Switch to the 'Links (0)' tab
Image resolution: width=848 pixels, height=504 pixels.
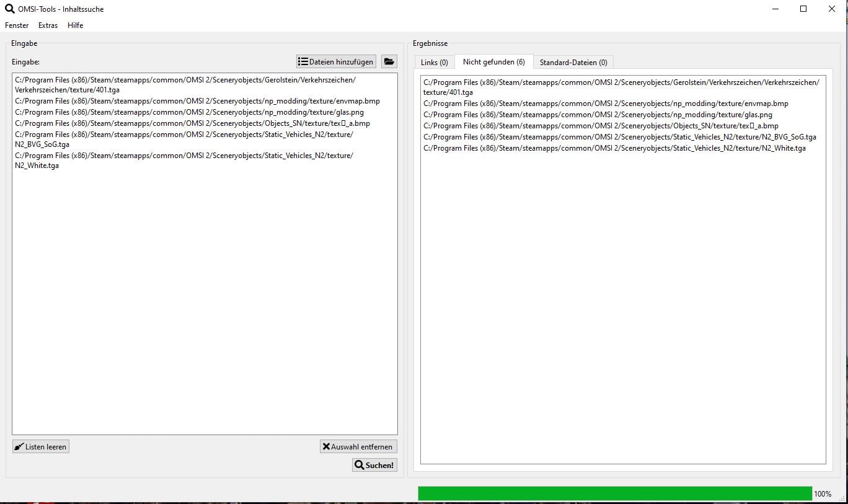(434, 63)
